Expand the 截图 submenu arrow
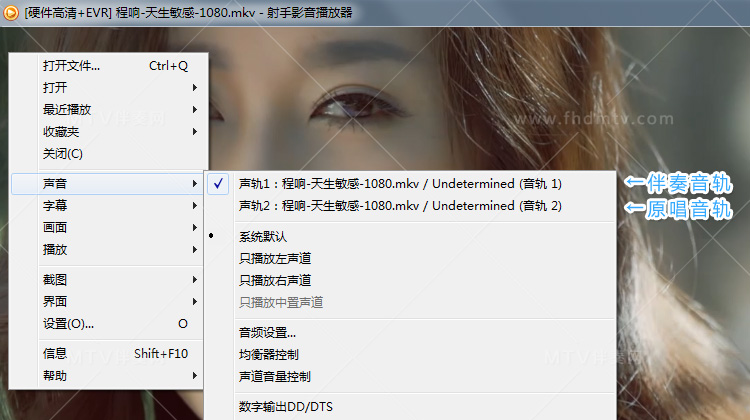This screenshot has height=420, width=750. click(x=195, y=279)
